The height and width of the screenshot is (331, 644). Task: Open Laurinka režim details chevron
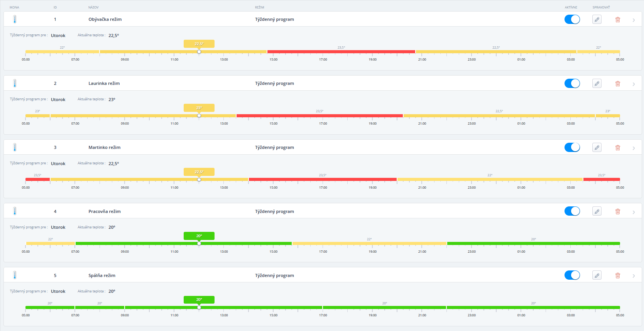(634, 84)
